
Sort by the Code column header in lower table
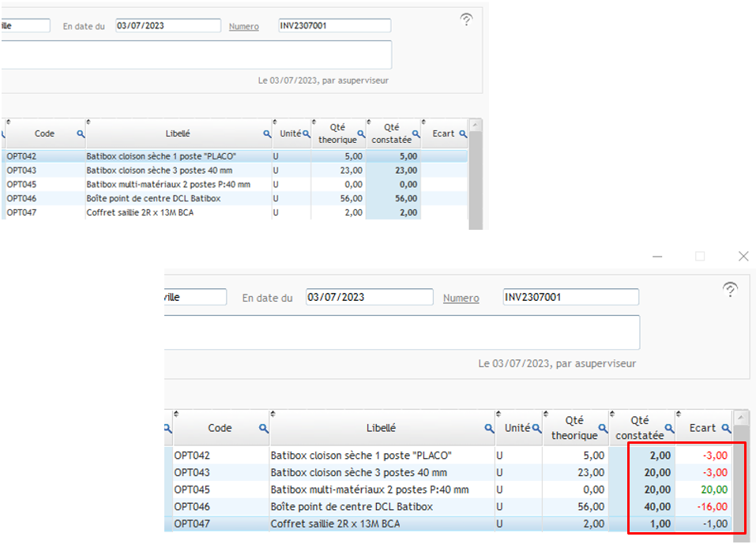click(x=219, y=428)
